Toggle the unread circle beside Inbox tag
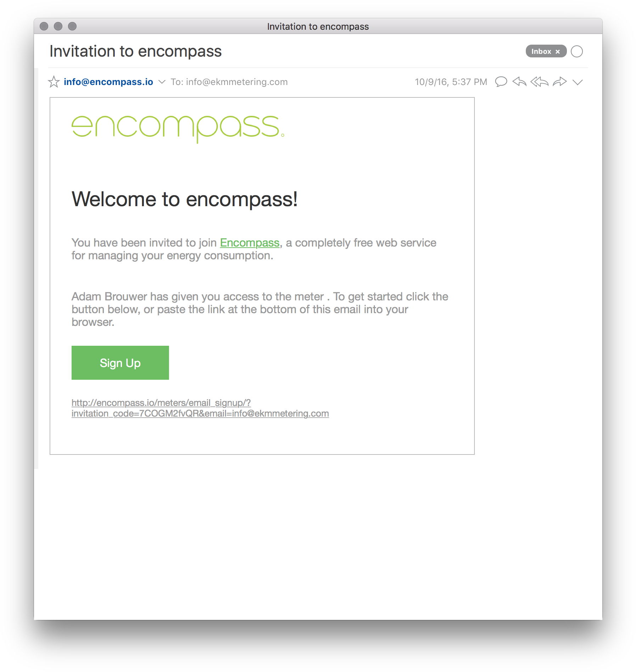Image resolution: width=636 pixels, height=672 pixels. tap(577, 51)
